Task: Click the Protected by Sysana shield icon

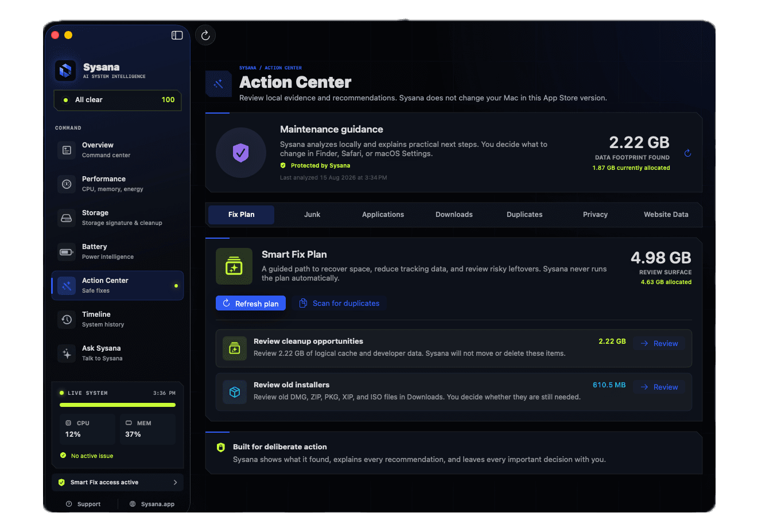Action: [x=283, y=165]
